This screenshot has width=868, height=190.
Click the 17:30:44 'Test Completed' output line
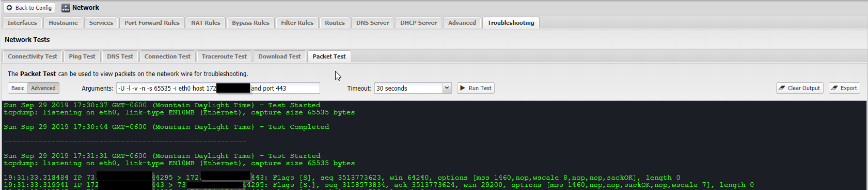point(166,127)
